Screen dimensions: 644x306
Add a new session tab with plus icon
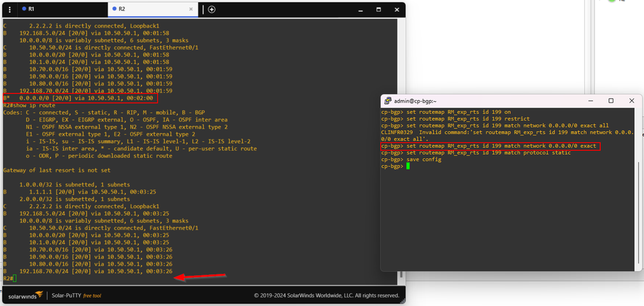211,9
